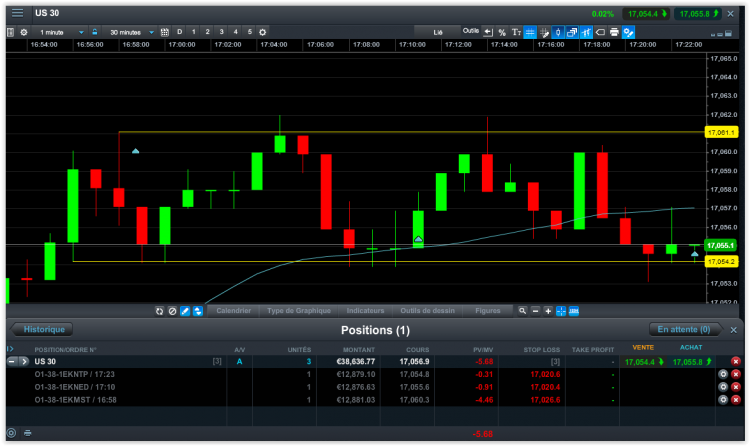Open the hamburger menu next to US 30
This screenshot has height=446, width=750.
tap(18, 13)
